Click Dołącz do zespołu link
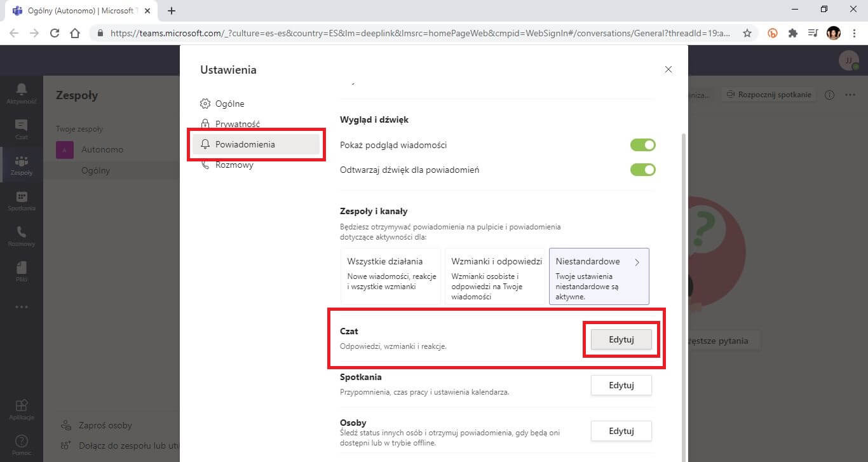This screenshot has height=462, width=868. (119, 445)
